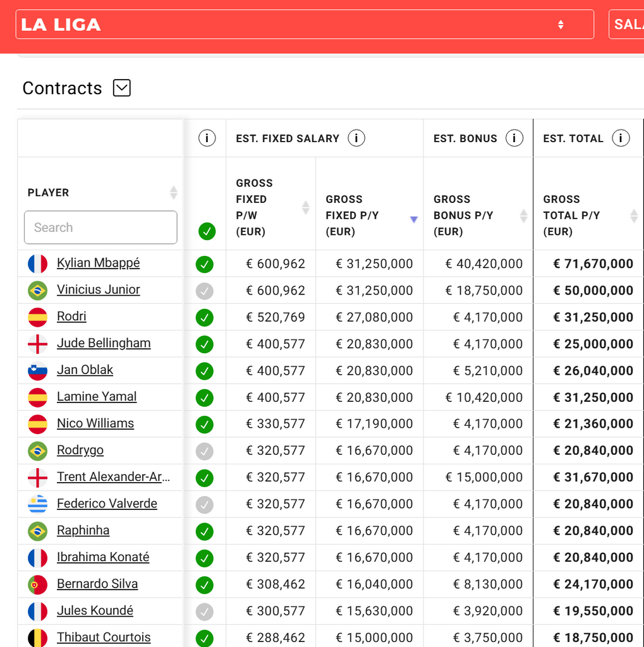Click Brazil flag next to Vinicius Junior
Screen dimensions: 644x647
tap(37, 291)
